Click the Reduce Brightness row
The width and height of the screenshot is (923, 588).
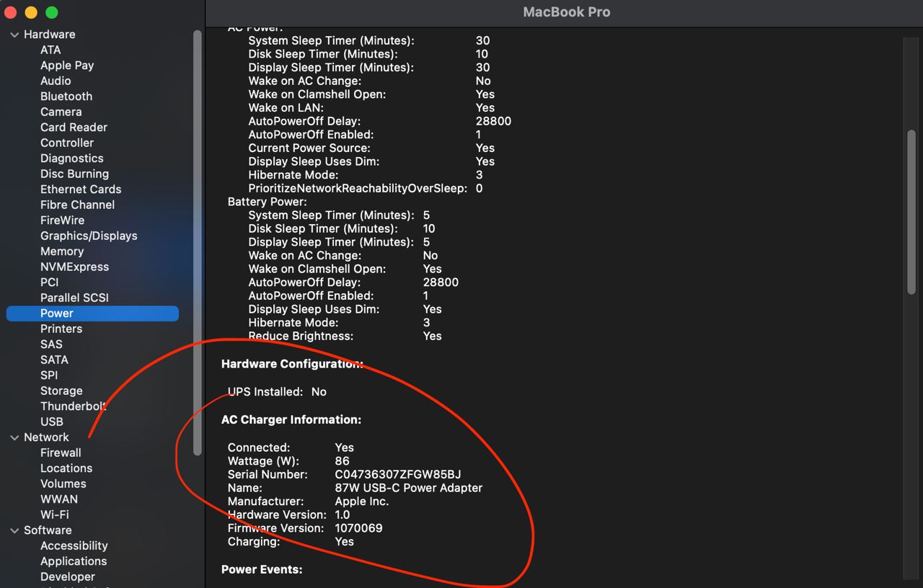point(345,336)
